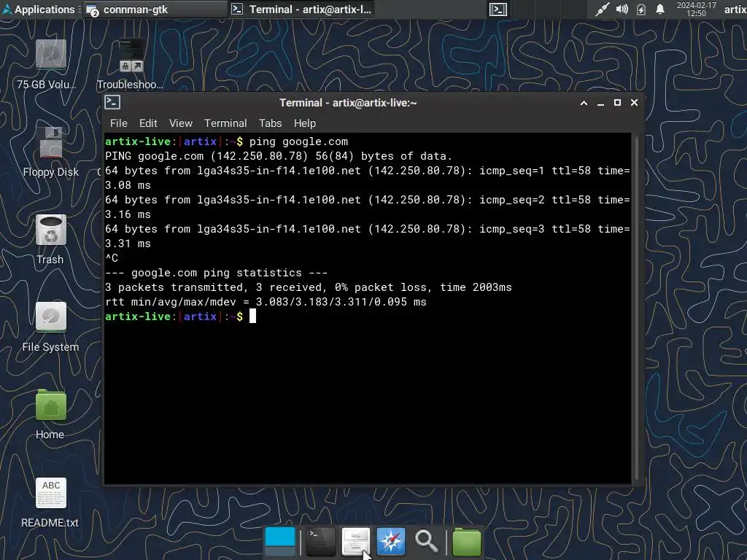The height and width of the screenshot is (560, 747).
Task: Open the File menu in Terminal
Action: tap(119, 123)
